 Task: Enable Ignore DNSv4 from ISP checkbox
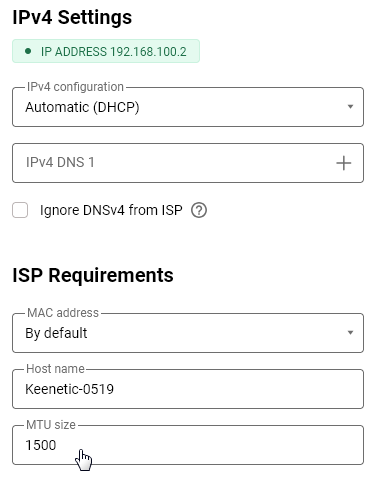coord(20,210)
